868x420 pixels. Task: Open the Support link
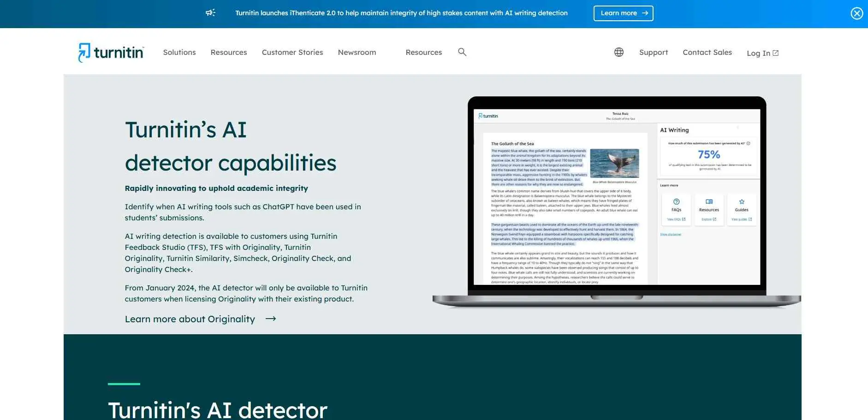654,53
